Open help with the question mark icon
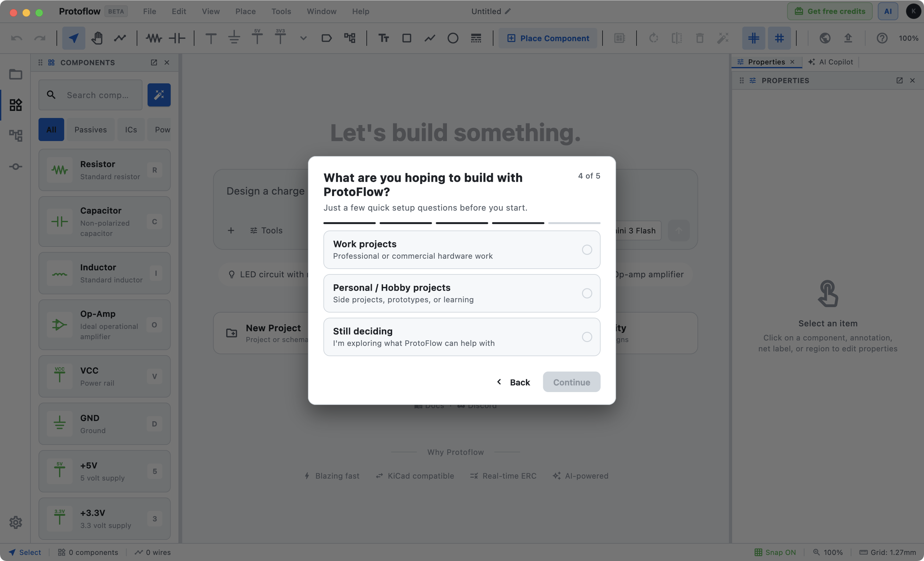Screen dimensions: 924x561 pyautogui.click(x=882, y=38)
